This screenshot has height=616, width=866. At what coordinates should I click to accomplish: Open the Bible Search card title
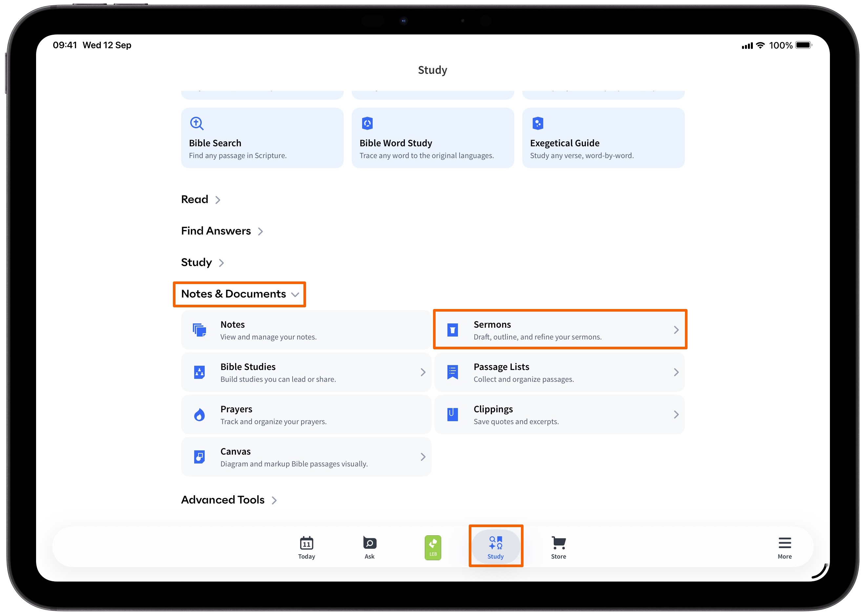[215, 143]
